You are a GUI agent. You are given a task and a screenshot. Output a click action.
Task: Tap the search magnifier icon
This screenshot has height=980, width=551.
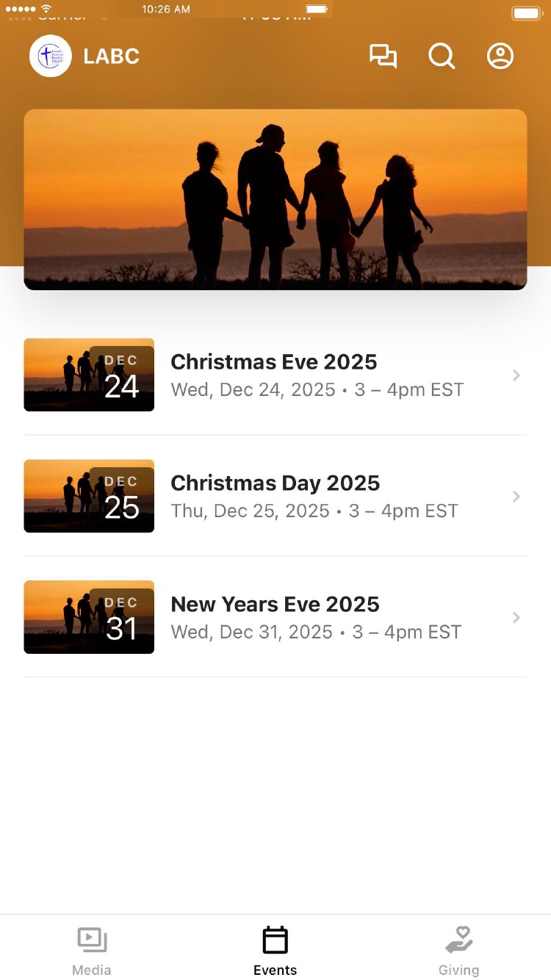(442, 57)
